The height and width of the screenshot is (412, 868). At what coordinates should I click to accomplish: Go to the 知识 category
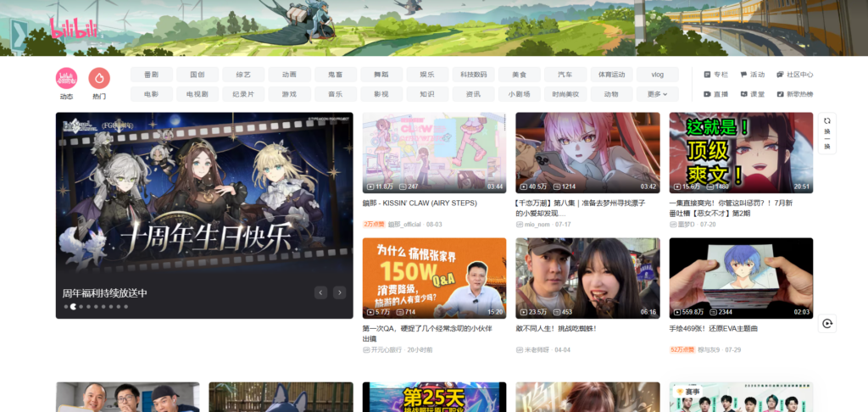click(x=427, y=94)
